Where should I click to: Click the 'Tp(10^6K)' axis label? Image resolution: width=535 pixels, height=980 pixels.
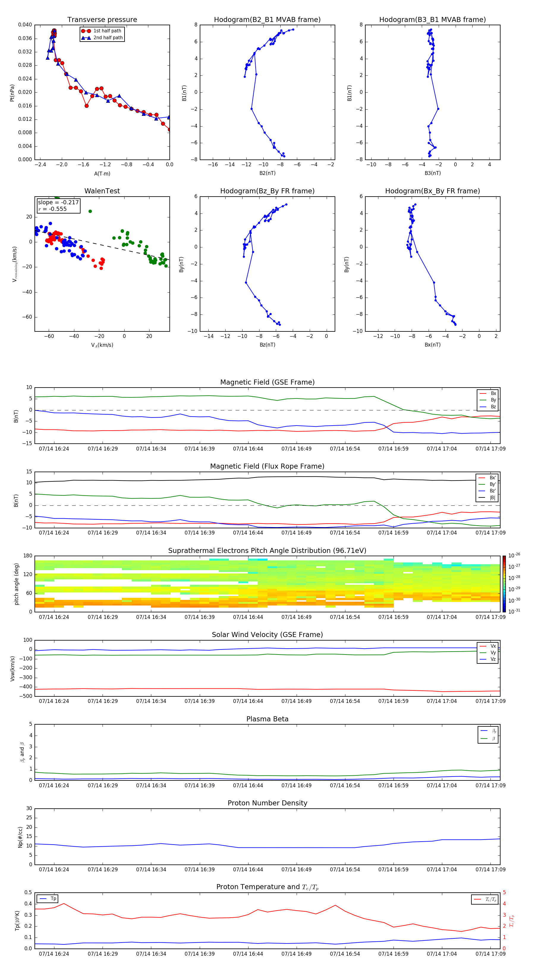(x=17, y=921)
